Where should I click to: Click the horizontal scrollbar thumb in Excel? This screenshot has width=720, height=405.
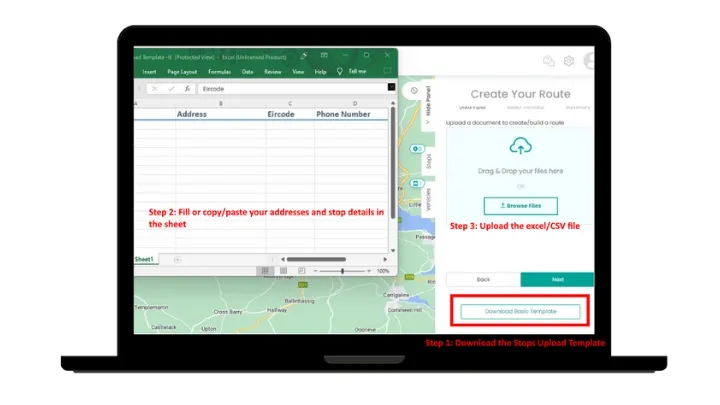[316, 259]
